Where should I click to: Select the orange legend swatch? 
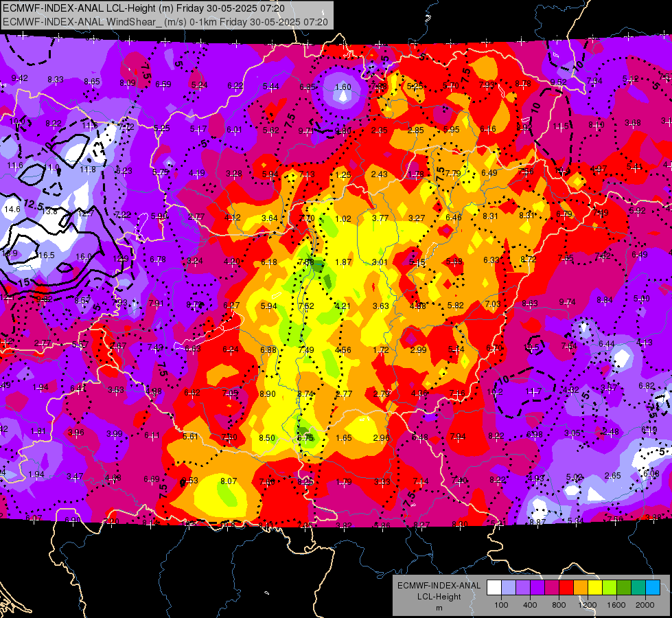pos(581,587)
